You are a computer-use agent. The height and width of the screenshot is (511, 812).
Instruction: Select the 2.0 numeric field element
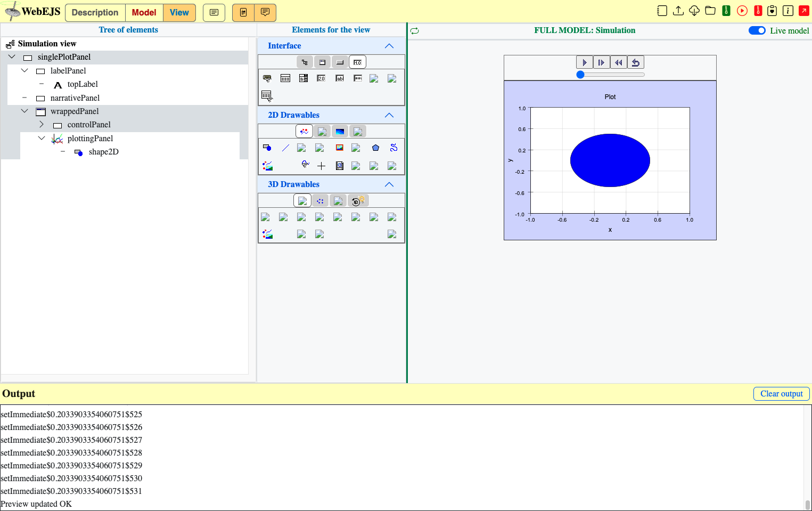pos(321,78)
